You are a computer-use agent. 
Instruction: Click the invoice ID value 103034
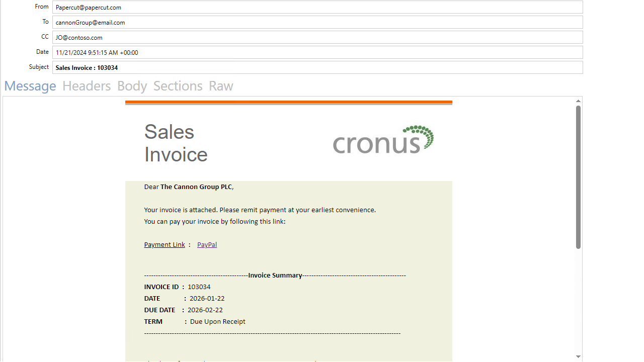pyautogui.click(x=199, y=287)
